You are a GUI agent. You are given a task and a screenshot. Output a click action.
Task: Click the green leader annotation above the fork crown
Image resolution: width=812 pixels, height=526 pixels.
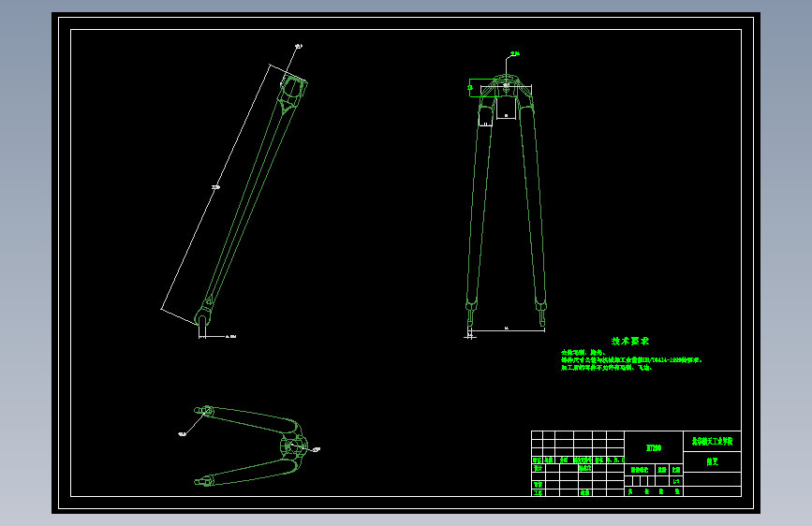514,54
